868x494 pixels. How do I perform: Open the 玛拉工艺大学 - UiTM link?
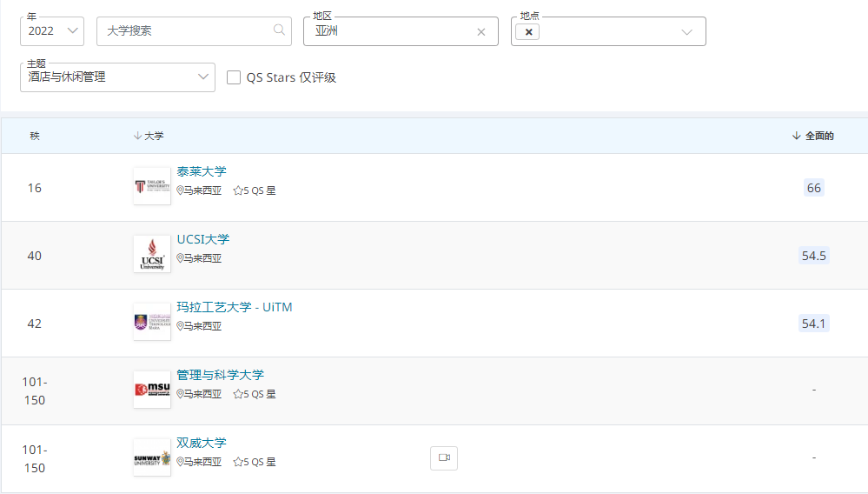pyautogui.click(x=235, y=307)
